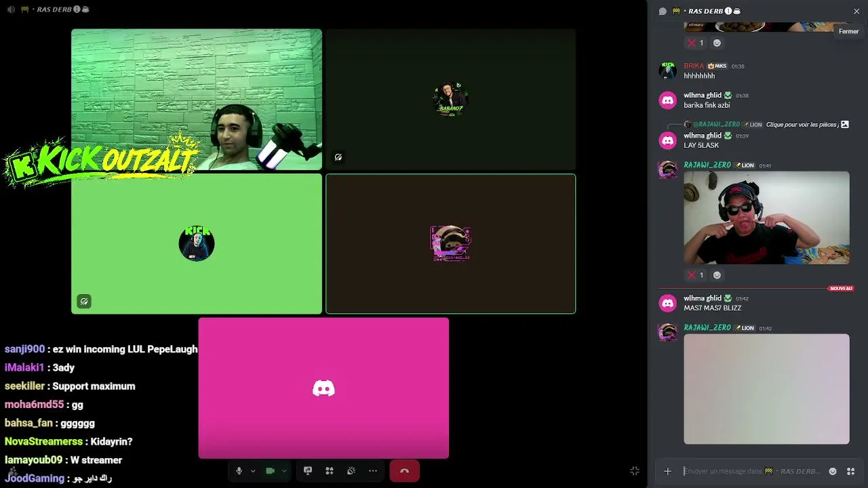This screenshot has width=868, height=488.
Task: Select the SABANO7 participant tile
Action: click(451, 99)
